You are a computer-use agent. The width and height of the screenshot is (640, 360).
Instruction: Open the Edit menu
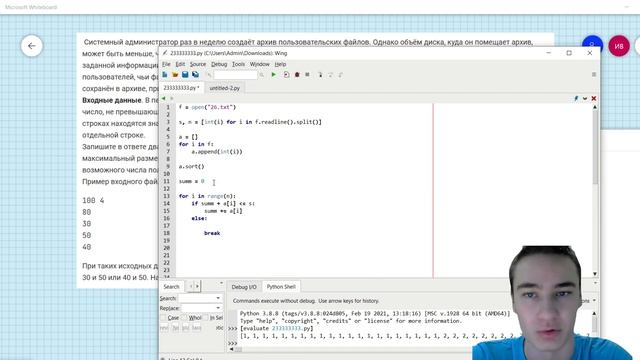pyautogui.click(x=180, y=64)
